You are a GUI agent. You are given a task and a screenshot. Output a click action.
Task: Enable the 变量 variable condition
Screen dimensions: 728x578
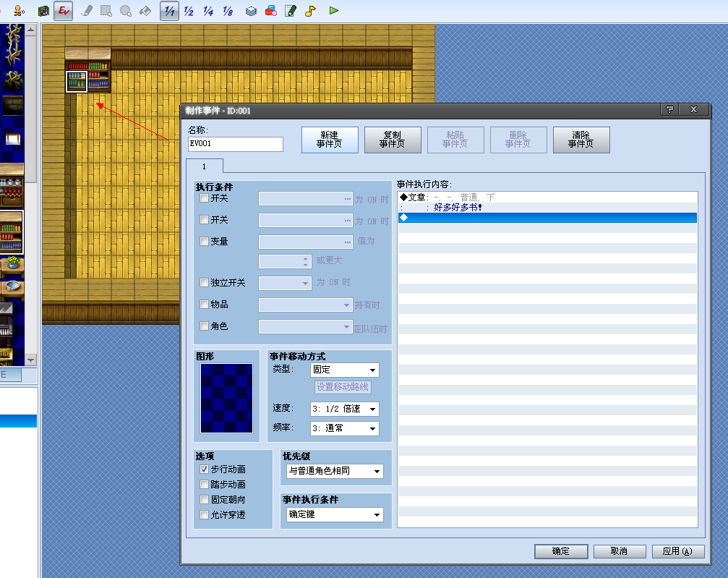[205, 241]
